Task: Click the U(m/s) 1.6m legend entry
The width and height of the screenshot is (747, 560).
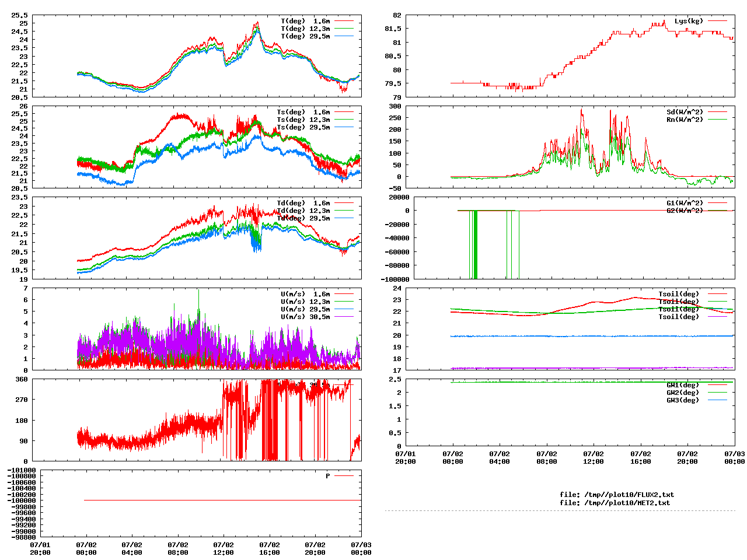Action: pyautogui.click(x=317, y=294)
